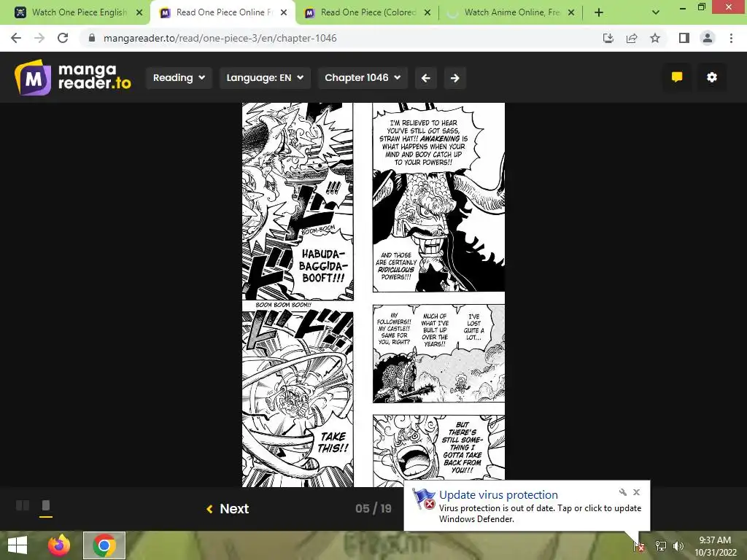The image size is (747, 560).
Task: Click the Chrome taskbar icon
Action: pos(104,545)
